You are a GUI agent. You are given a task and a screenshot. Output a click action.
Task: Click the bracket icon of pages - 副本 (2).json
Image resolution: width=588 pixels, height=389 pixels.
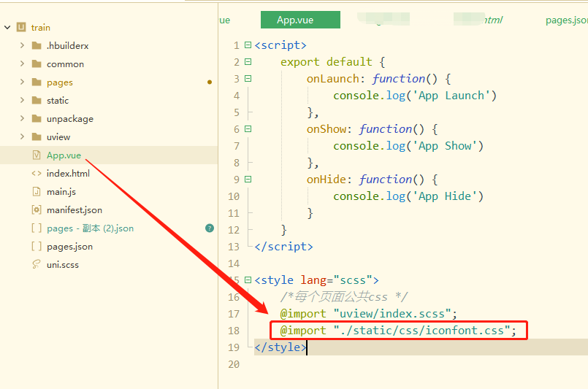[37, 228]
